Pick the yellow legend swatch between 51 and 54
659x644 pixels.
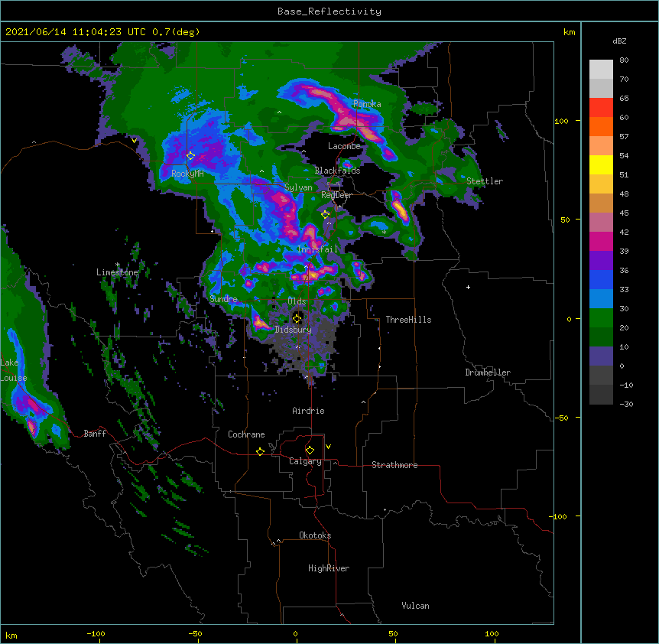[x=601, y=164]
